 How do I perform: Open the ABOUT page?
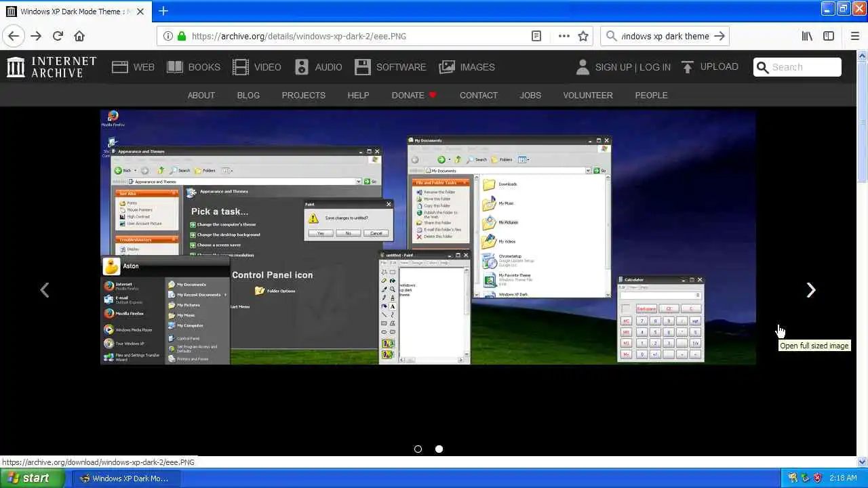coord(201,95)
